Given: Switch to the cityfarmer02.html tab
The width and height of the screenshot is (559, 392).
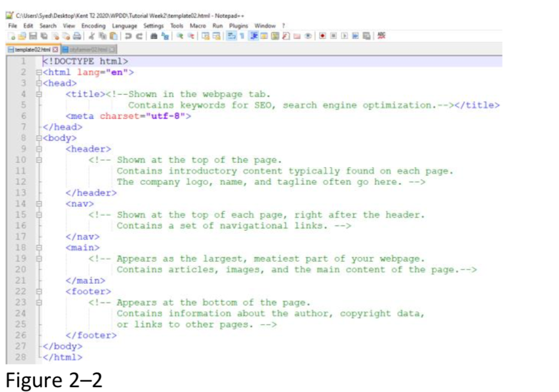Looking at the screenshot, I should (88, 49).
